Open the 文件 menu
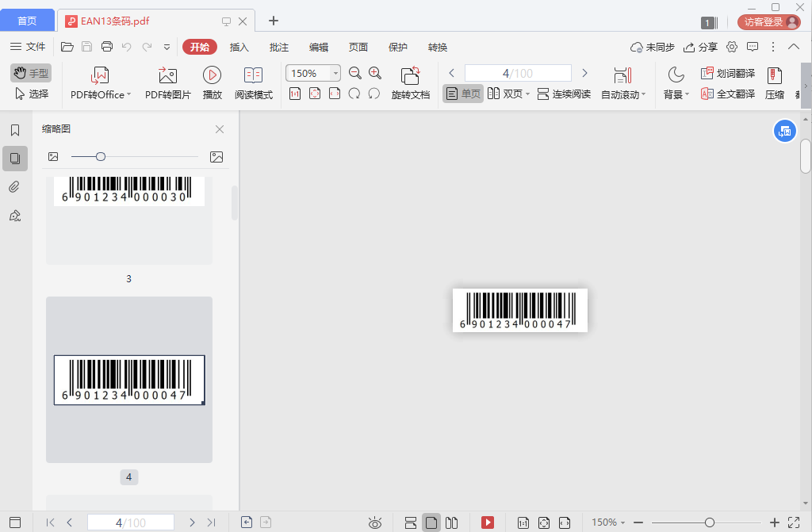This screenshot has width=812, height=532. (28, 47)
